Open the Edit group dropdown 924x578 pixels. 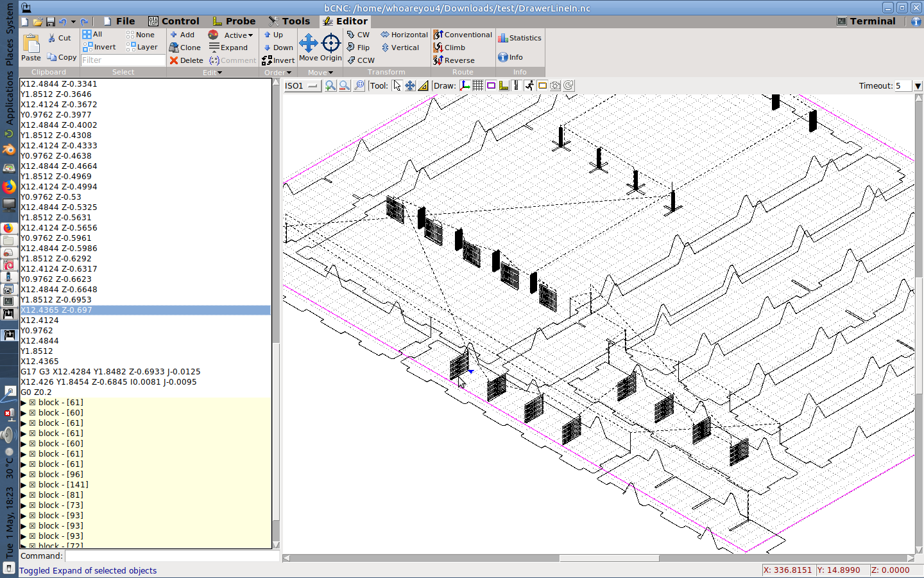coord(212,73)
